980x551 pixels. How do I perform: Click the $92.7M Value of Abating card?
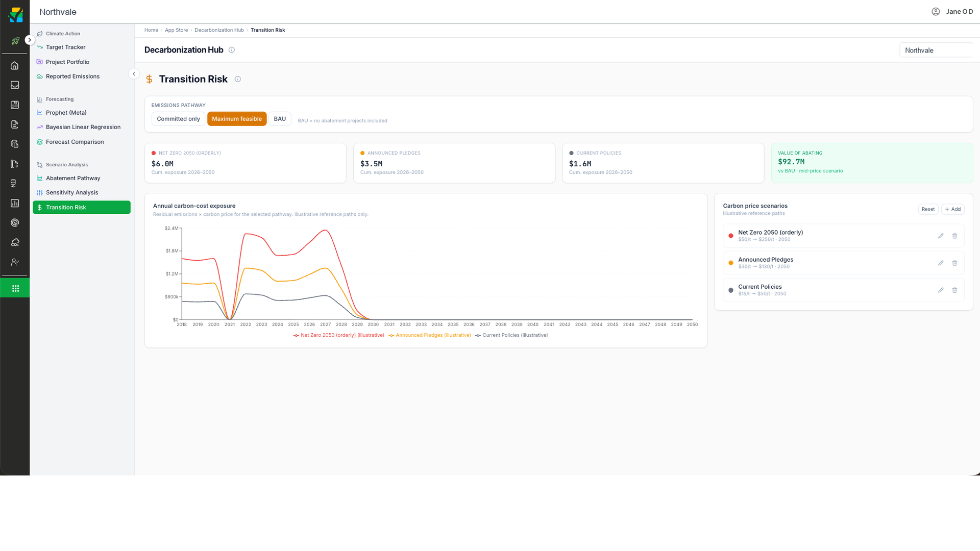(872, 163)
